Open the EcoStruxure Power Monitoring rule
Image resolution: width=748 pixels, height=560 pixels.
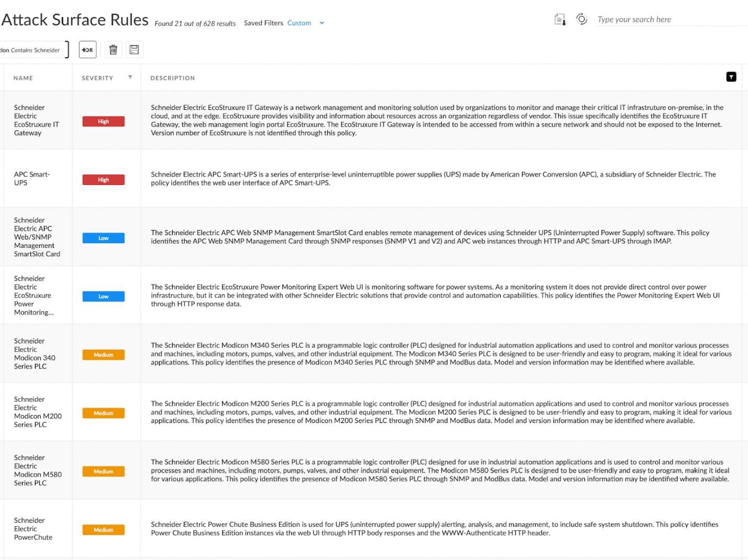pyautogui.click(x=33, y=295)
